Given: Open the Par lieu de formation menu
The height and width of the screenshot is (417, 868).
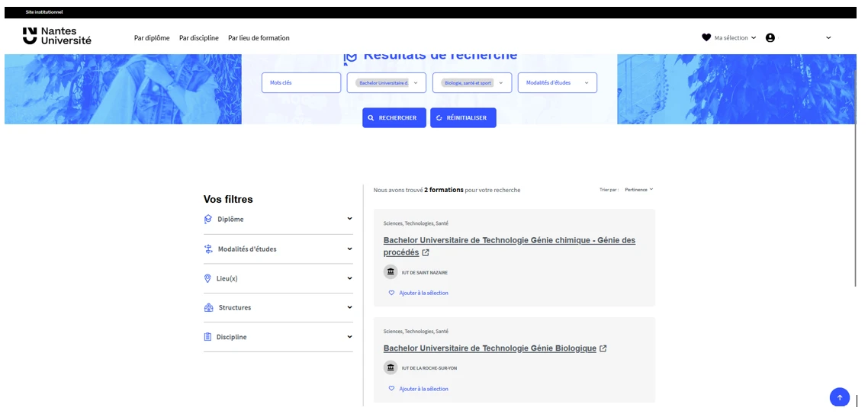Looking at the screenshot, I should click(x=259, y=38).
